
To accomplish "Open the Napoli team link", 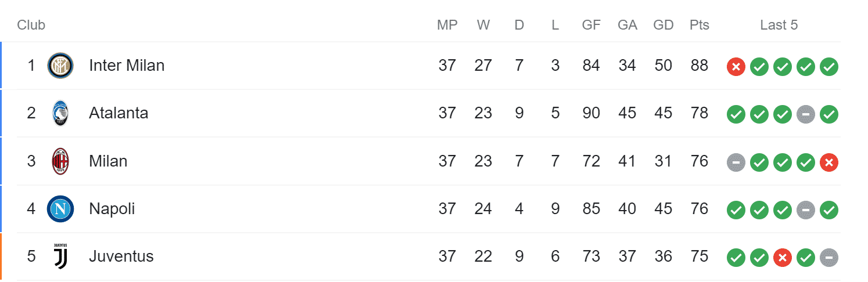I will tap(112, 209).
